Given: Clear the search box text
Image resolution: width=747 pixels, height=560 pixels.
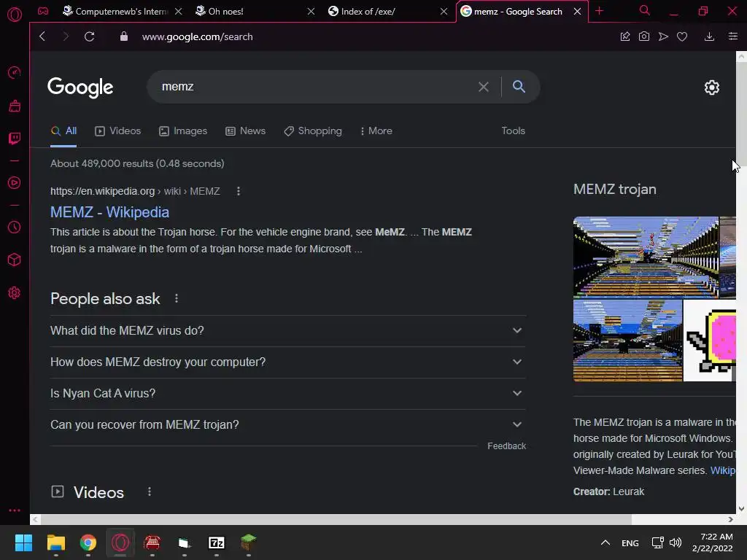Looking at the screenshot, I should (x=484, y=87).
